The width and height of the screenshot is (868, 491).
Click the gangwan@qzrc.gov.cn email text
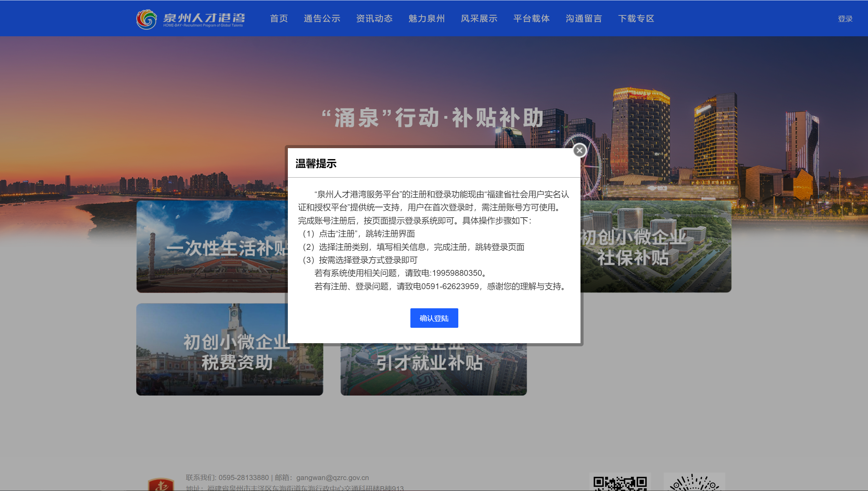pos(332,478)
